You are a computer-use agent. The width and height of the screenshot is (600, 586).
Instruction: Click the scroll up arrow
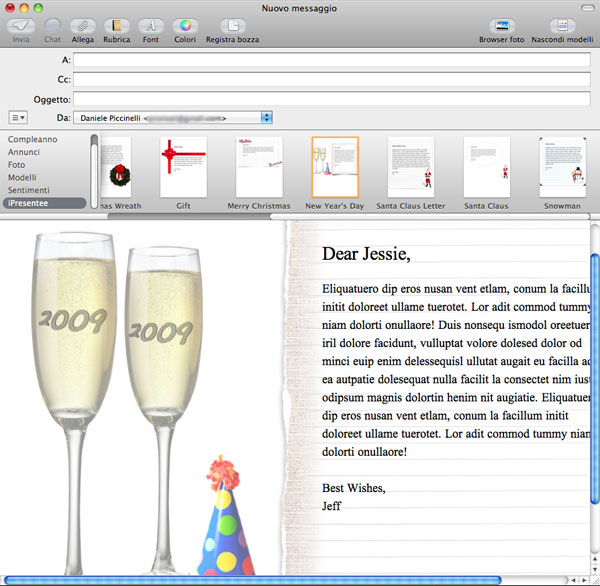(595, 559)
